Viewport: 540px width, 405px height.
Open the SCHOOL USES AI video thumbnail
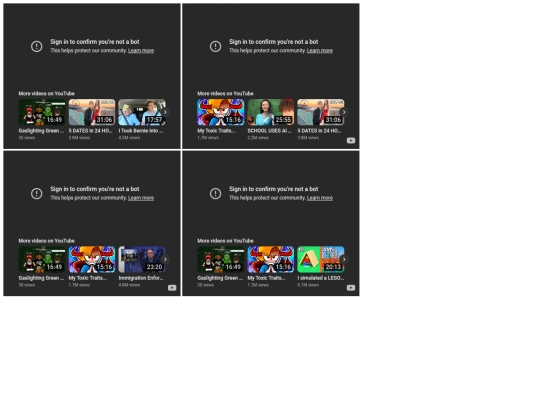click(271, 112)
